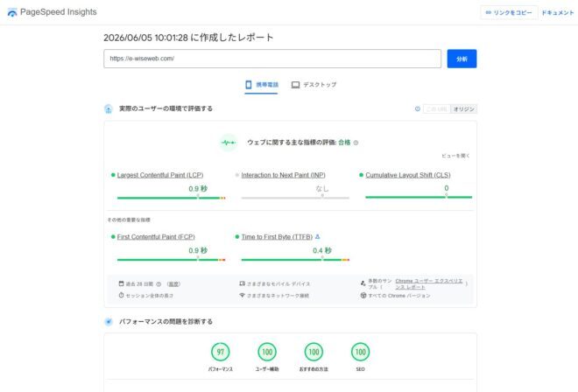Expand the view with ビューを開く
Image resolution: width=578 pixels, height=392 pixels.
pyautogui.click(x=455, y=156)
